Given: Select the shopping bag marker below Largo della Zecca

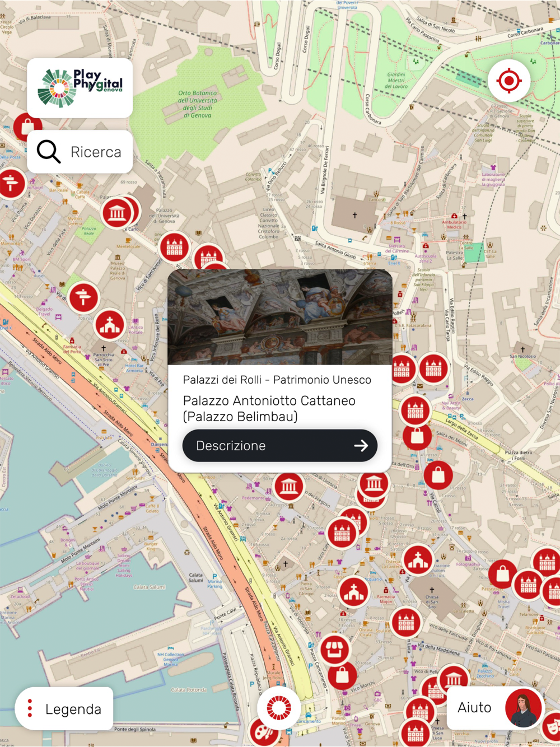Looking at the screenshot, I should tap(438, 475).
